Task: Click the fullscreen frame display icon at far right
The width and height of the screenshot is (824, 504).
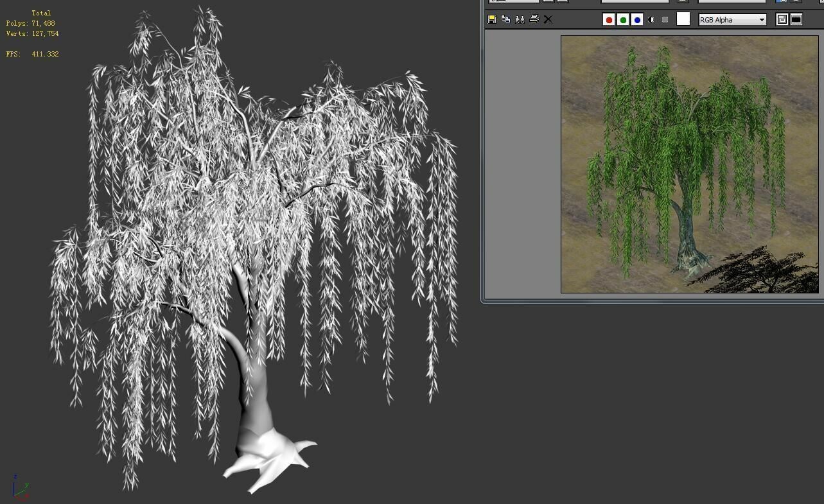Action: [795, 19]
